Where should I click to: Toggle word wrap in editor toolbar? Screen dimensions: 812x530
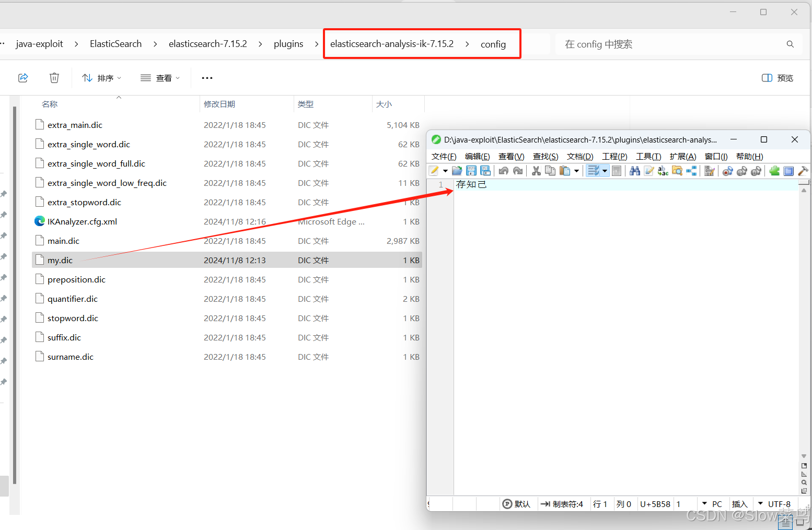[594, 171]
